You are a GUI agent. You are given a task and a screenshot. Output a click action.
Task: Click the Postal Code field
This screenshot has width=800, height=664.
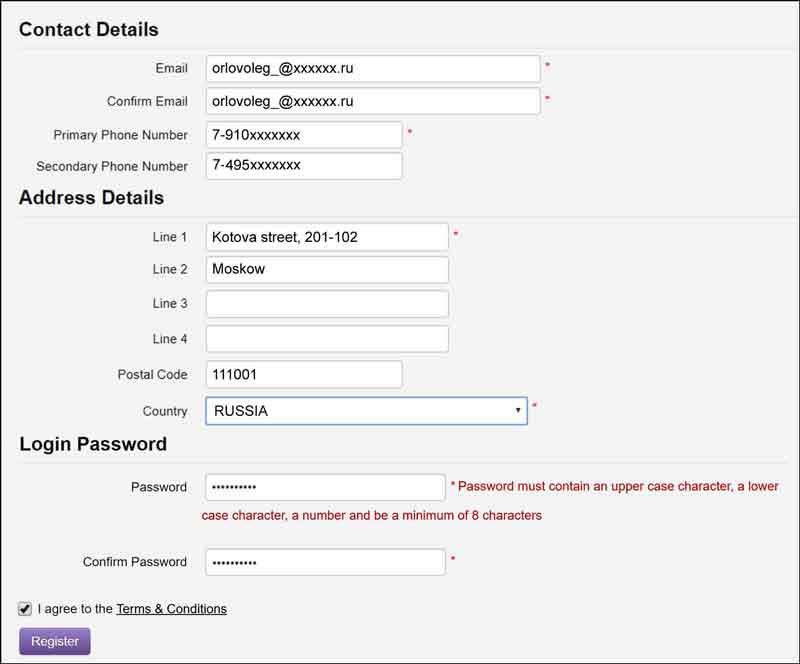304,375
